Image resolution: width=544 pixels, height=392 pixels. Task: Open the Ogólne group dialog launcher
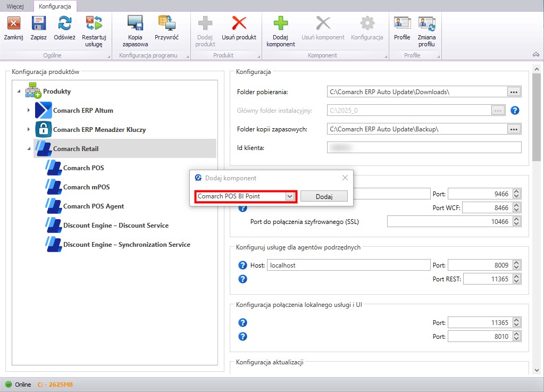click(x=109, y=56)
